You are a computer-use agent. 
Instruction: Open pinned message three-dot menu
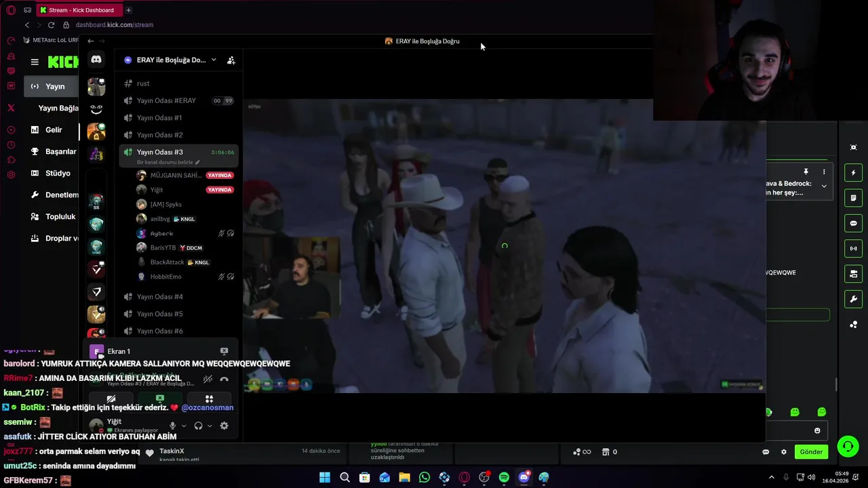click(x=824, y=172)
